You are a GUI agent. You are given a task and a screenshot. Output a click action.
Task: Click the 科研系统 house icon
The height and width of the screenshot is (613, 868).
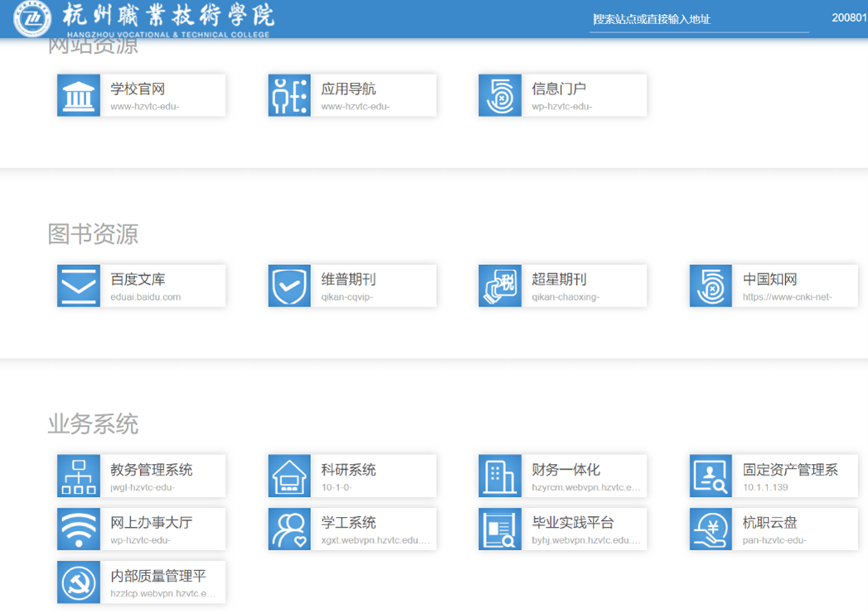tap(289, 476)
